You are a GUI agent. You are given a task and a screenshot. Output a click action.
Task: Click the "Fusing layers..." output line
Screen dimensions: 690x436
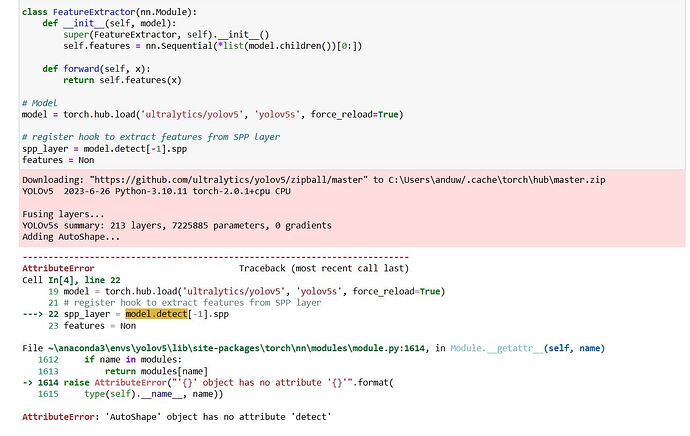pos(64,213)
